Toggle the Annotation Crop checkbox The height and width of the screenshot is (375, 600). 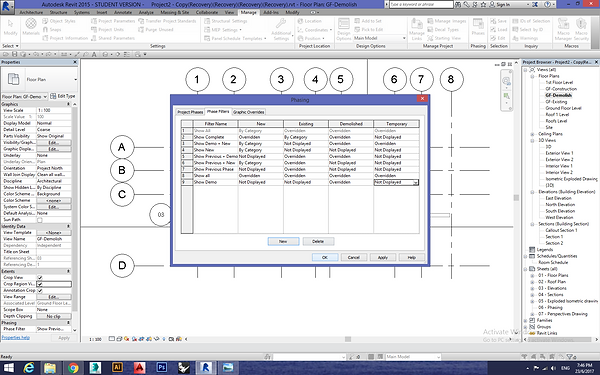tap(40, 290)
